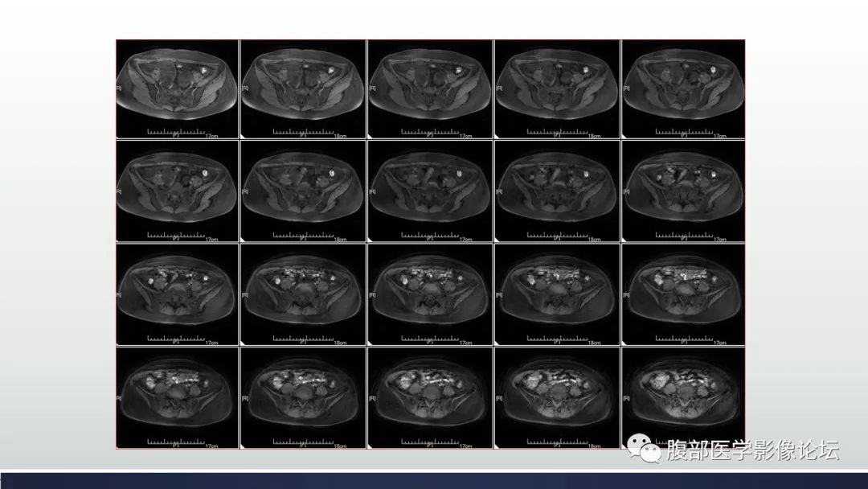Viewport: 868px width, 489px height.
Task: Open the middle MRI slice in bottom row
Action: coord(430,397)
